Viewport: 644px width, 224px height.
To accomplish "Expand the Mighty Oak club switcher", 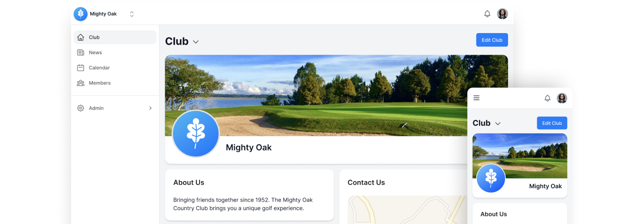I will pyautogui.click(x=131, y=14).
